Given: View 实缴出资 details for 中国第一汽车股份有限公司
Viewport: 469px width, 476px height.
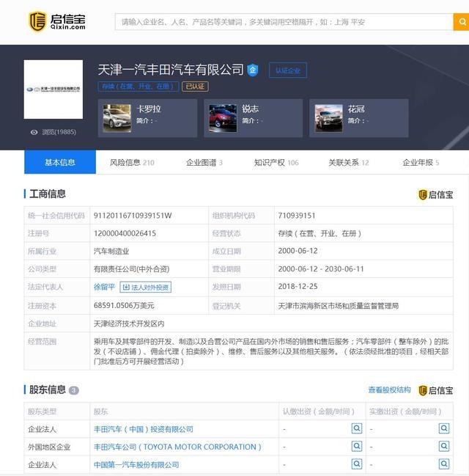Looking at the screenshot, I should click(x=444, y=464).
